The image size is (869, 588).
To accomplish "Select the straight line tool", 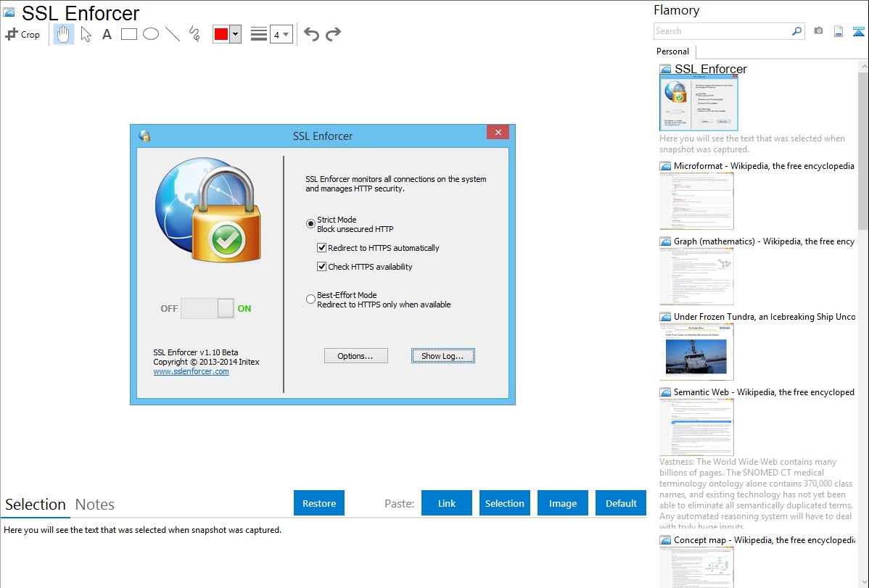I will (173, 34).
